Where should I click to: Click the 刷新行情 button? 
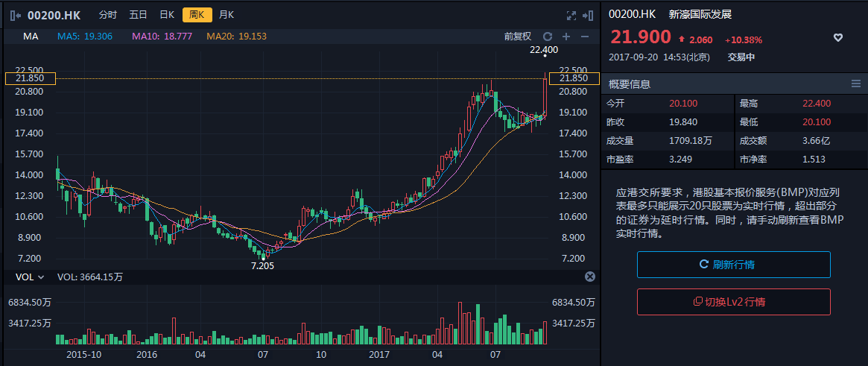click(x=733, y=265)
